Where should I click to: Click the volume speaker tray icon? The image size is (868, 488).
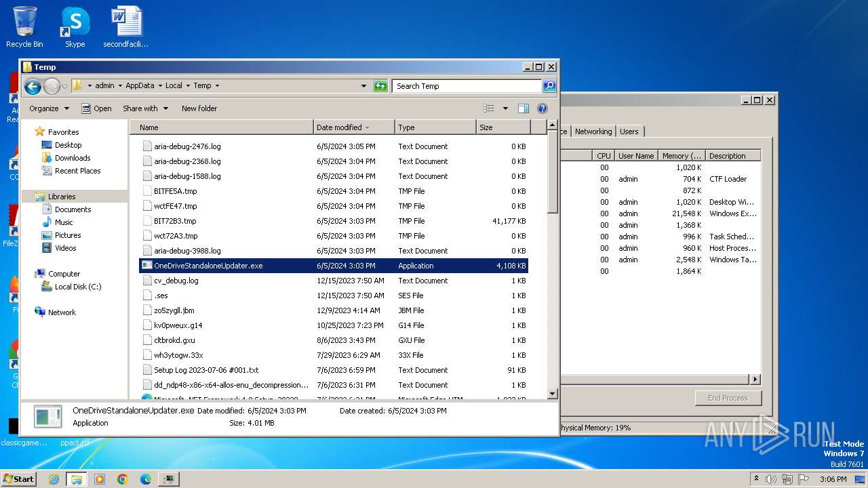(x=771, y=479)
